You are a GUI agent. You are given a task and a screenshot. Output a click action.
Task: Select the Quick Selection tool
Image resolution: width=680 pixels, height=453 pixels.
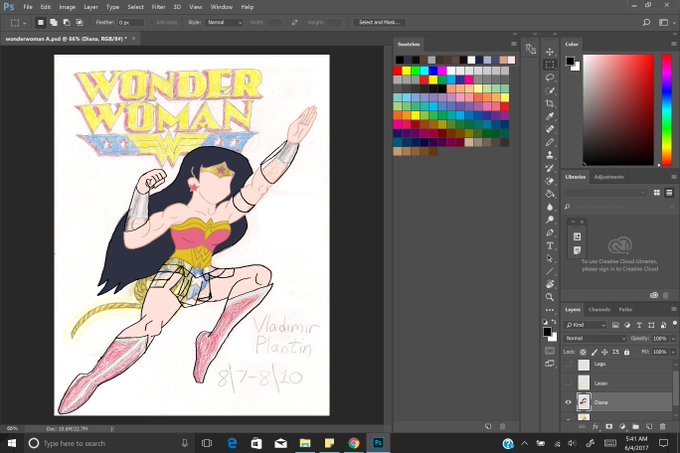click(x=550, y=91)
